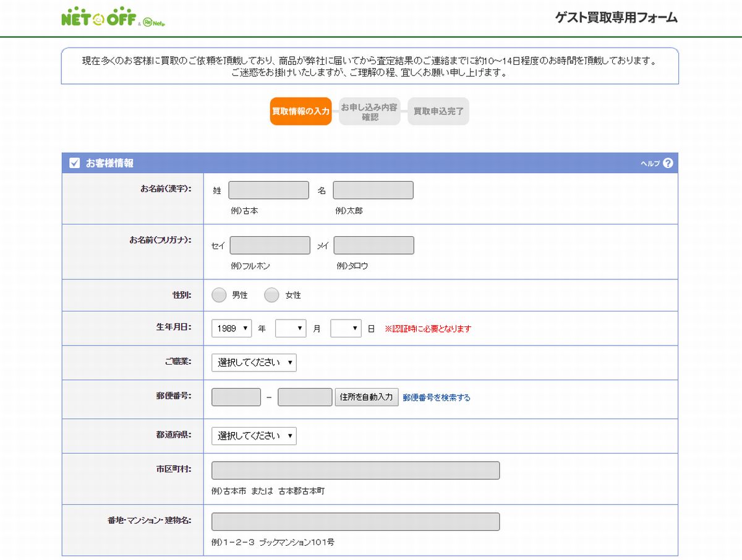742x560 pixels.
Task: Click the 例)1-2-3 ブックマンション101号 example text
Action: tap(273, 543)
